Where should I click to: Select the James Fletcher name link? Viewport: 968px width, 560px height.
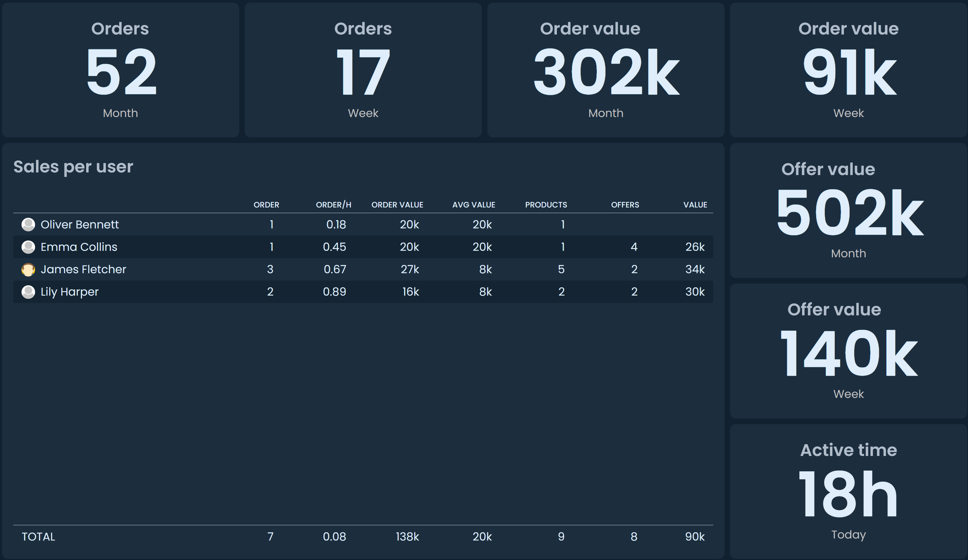pos(83,269)
